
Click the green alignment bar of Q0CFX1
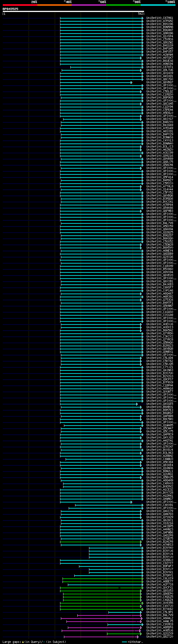tap(102, 588)
